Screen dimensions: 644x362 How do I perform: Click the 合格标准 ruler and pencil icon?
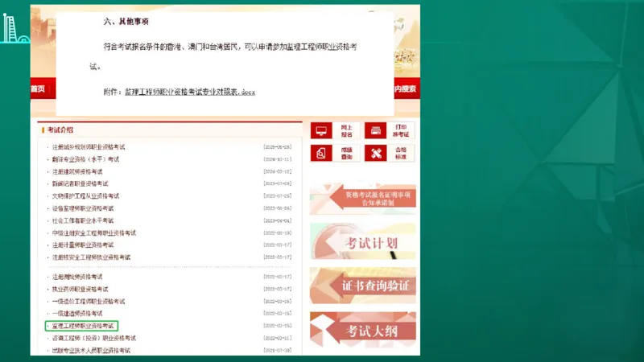click(375, 153)
